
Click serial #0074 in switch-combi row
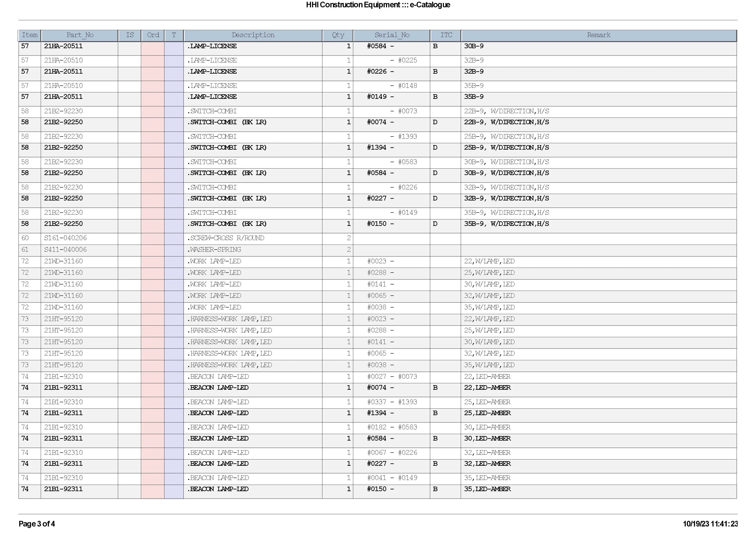coord(380,122)
